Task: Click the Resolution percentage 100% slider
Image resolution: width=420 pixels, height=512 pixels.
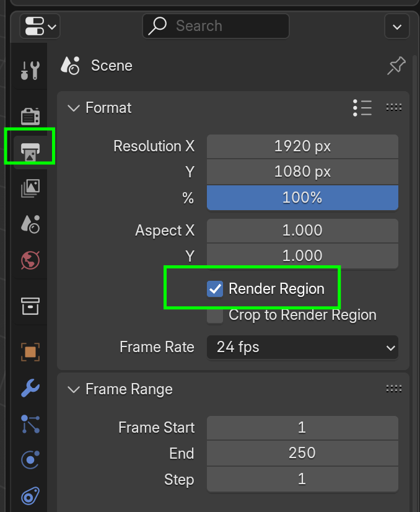Action: pos(302,198)
